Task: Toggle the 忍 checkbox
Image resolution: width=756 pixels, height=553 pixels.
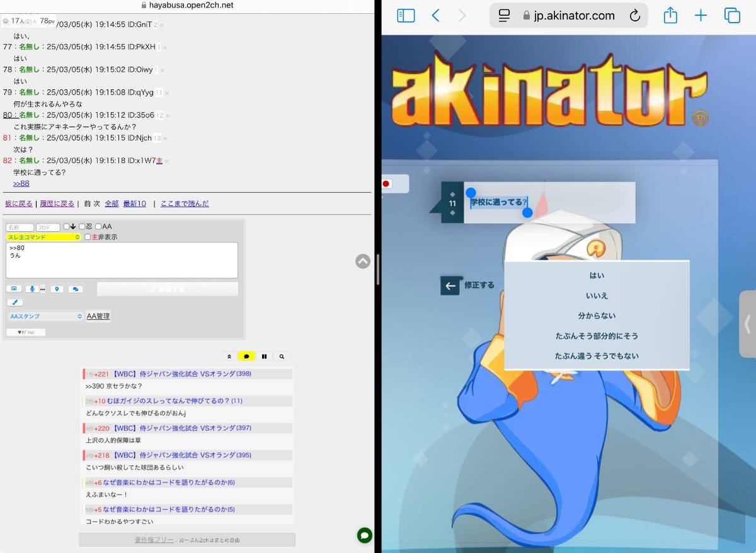Action: point(82,227)
